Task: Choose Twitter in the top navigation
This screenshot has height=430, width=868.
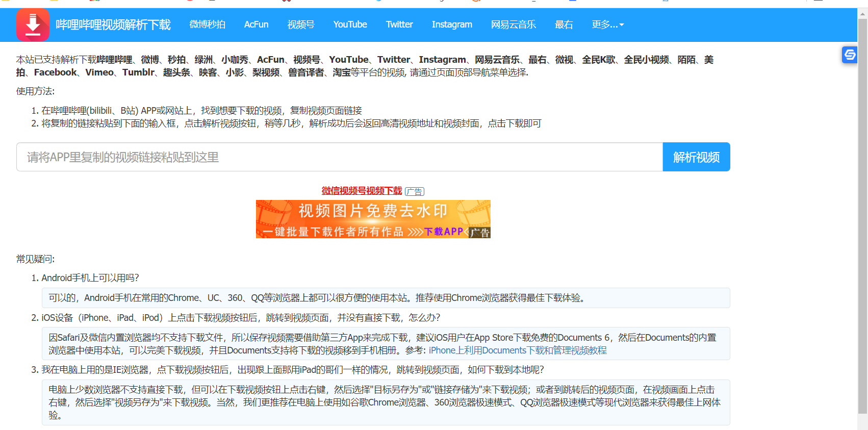Action: pyautogui.click(x=399, y=24)
